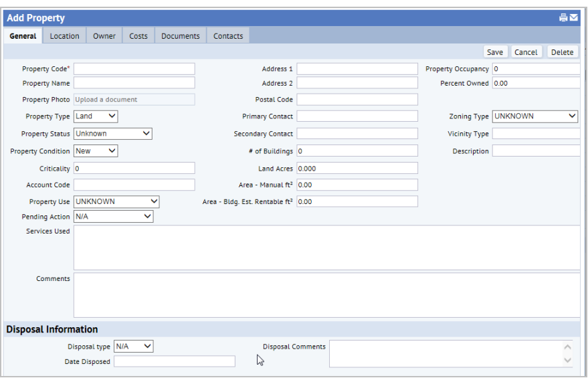Click the Delete button
This screenshot has width=588, height=378.
coord(562,52)
